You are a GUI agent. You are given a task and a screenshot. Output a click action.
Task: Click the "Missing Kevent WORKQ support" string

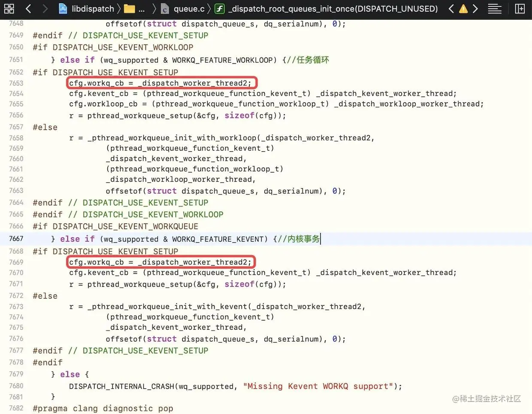(x=318, y=387)
